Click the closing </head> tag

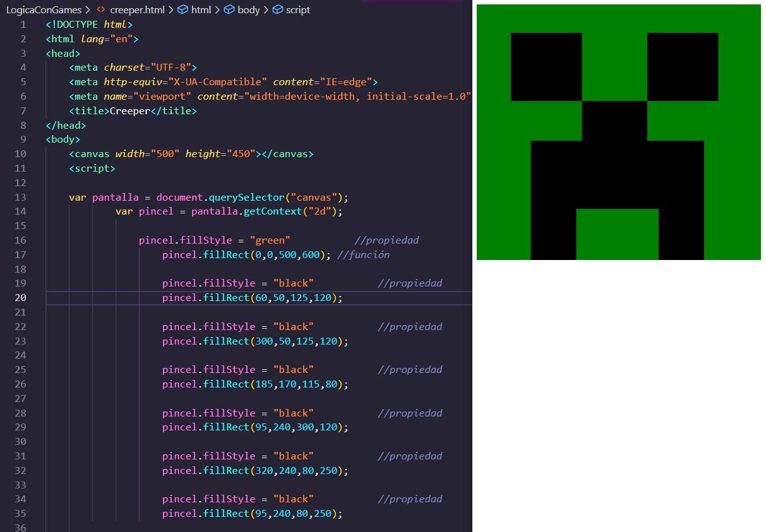[x=66, y=126]
